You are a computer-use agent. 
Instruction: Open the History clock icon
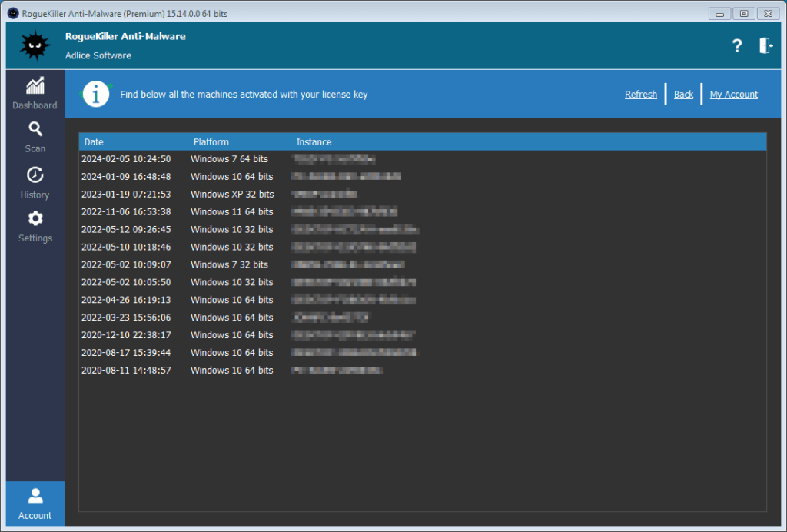point(35,175)
